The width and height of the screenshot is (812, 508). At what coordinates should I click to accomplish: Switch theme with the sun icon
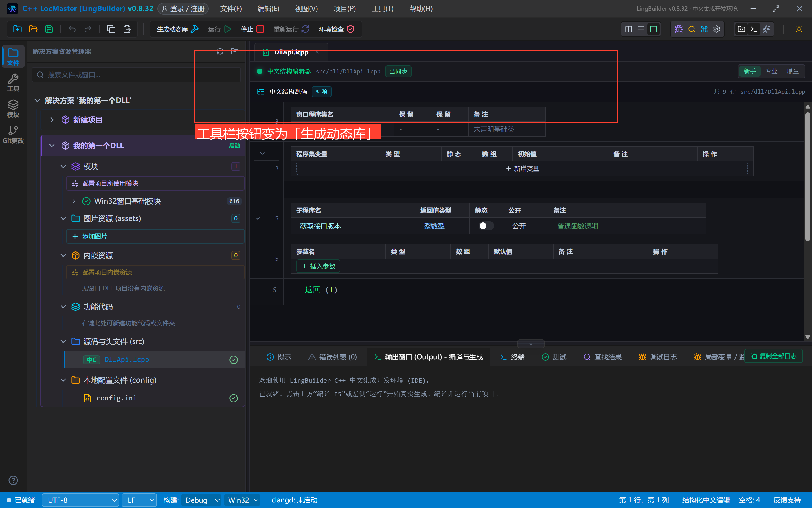click(798, 29)
